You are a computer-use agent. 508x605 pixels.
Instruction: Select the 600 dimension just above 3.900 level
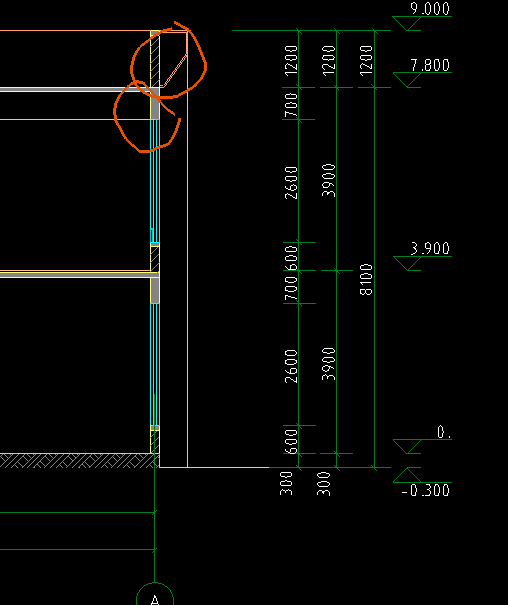point(291,258)
